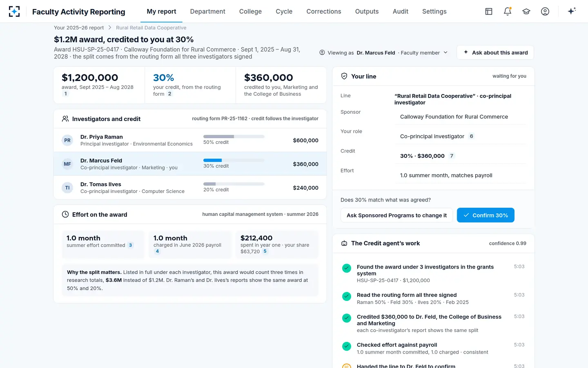Click the clock icon beside Effort on the award
Image resolution: width=588 pixels, height=368 pixels.
pos(65,215)
